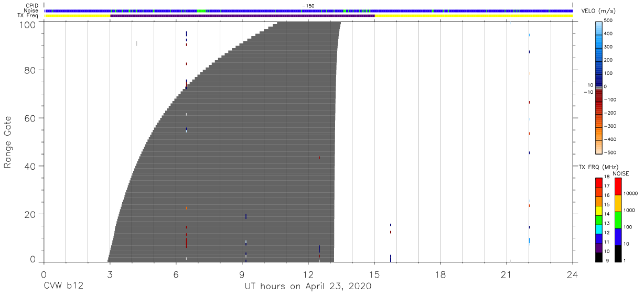Click x-axis tick label 3
The height and width of the screenshot is (297, 644).
pyautogui.click(x=110, y=274)
